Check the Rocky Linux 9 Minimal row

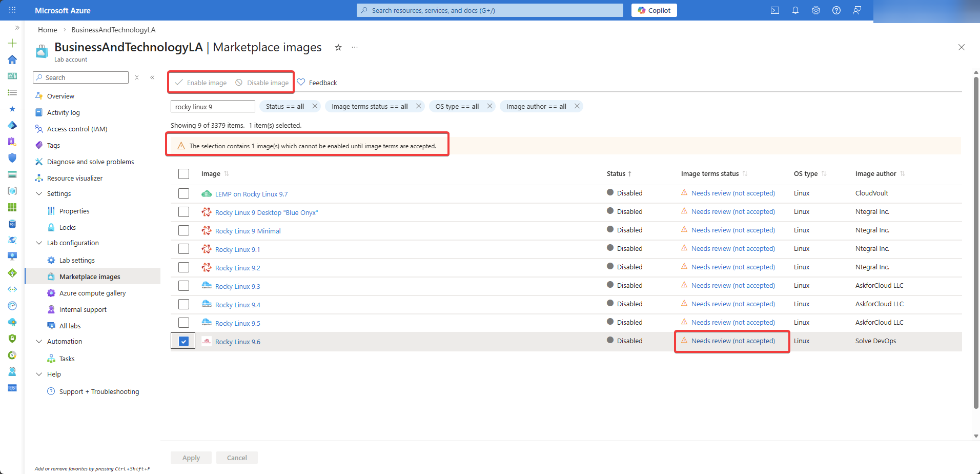click(x=183, y=230)
